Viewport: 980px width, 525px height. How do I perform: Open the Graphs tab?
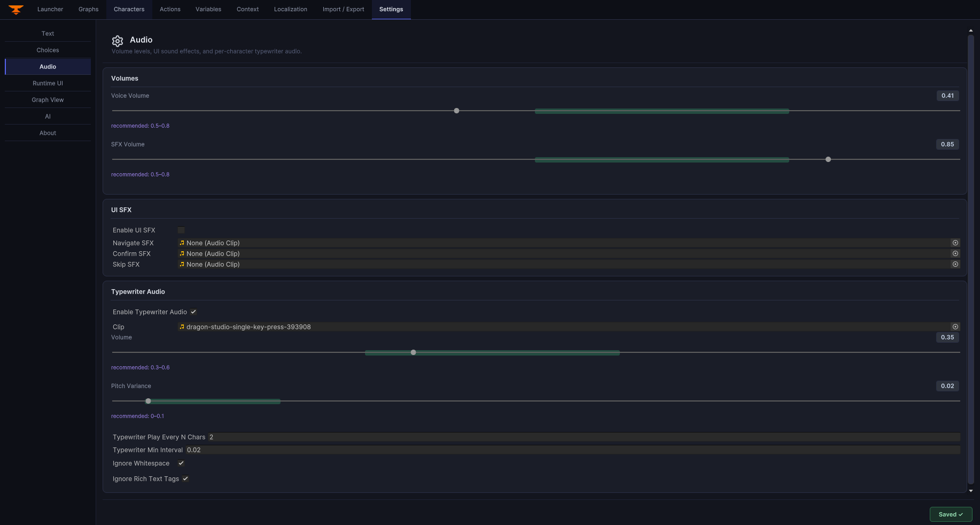click(x=89, y=10)
